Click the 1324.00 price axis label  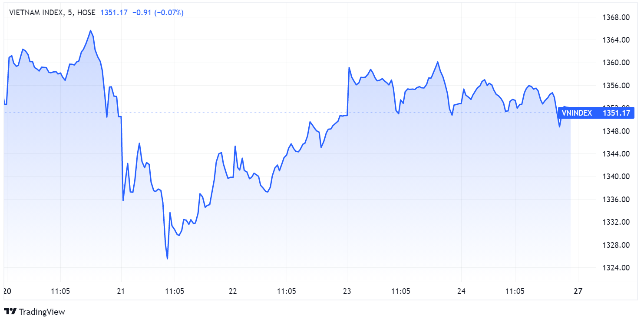click(617, 268)
